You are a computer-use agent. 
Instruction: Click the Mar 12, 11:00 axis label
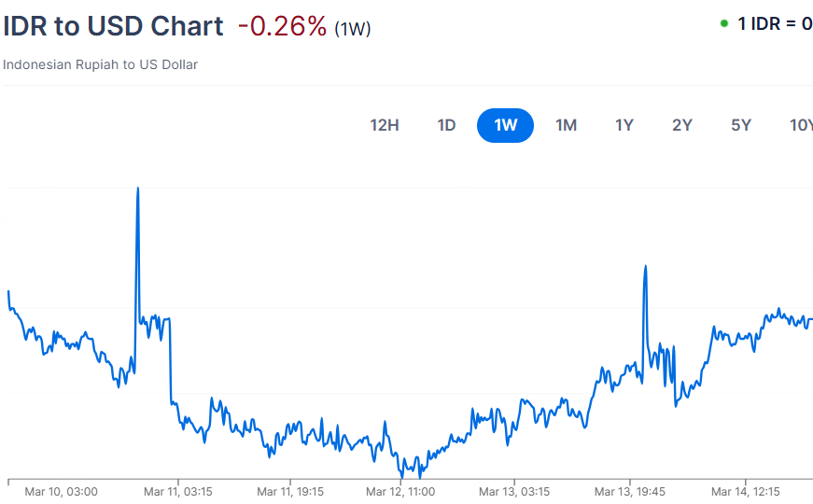pos(399,491)
